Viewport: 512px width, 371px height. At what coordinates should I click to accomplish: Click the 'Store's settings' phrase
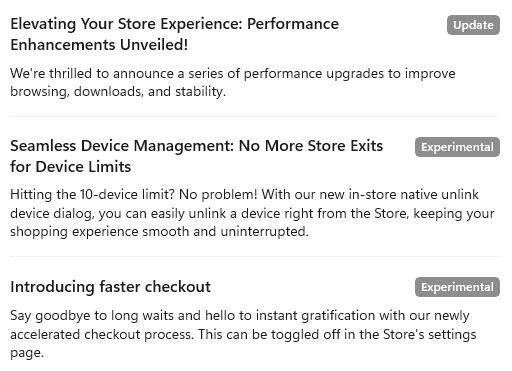[x=429, y=334]
